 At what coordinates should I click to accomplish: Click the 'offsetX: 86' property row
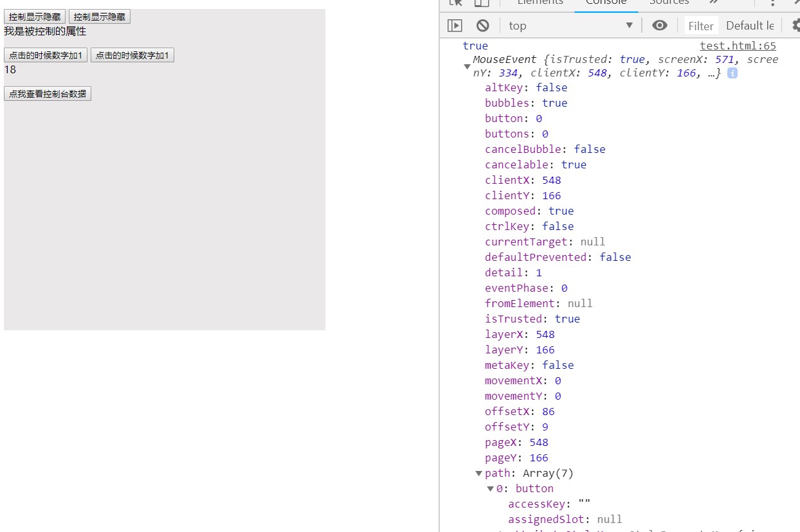[x=520, y=411]
